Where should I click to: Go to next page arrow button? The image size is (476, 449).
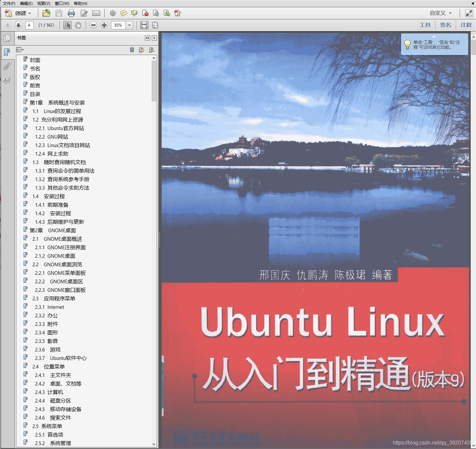click(18, 25)
